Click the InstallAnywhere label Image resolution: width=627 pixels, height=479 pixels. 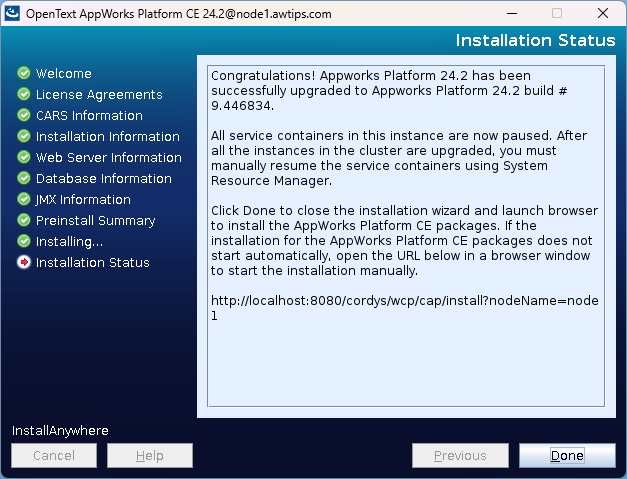point(60,431)
